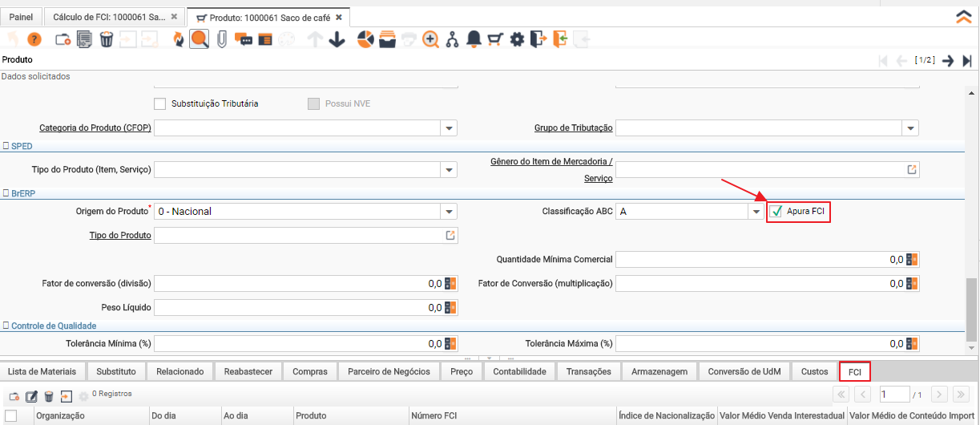Click the shopping cart icon in toolbar

click(x=495, y=39)
